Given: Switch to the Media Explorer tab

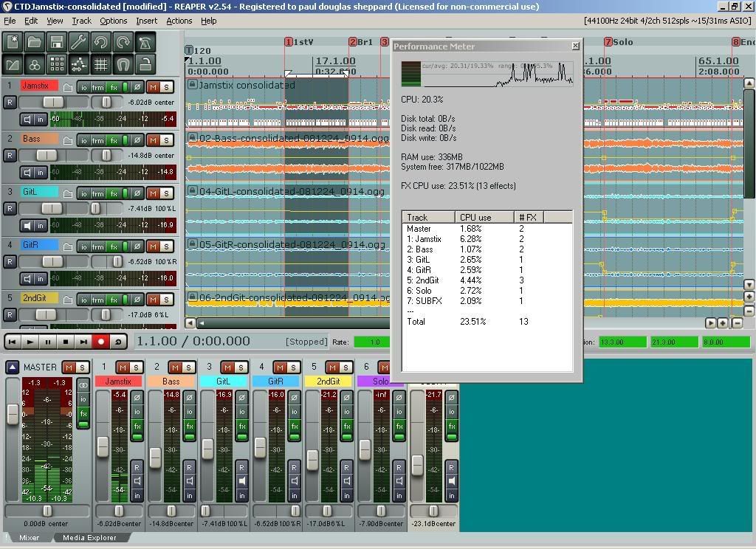Looking at the screenshot, I should coord(89,538).
